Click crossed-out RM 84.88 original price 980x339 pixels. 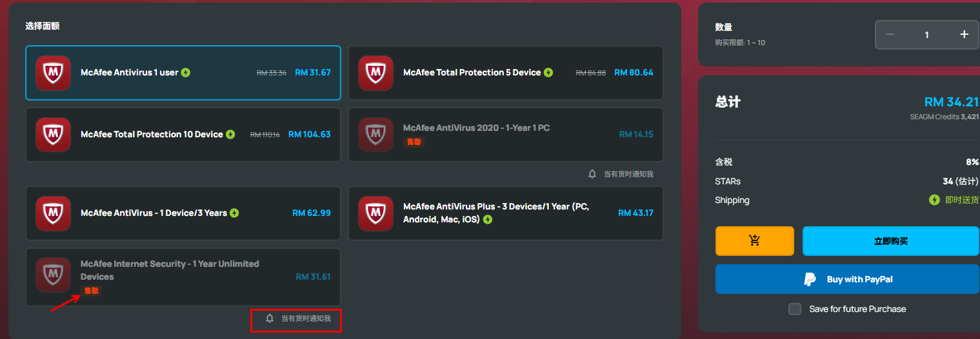[591, 73]
